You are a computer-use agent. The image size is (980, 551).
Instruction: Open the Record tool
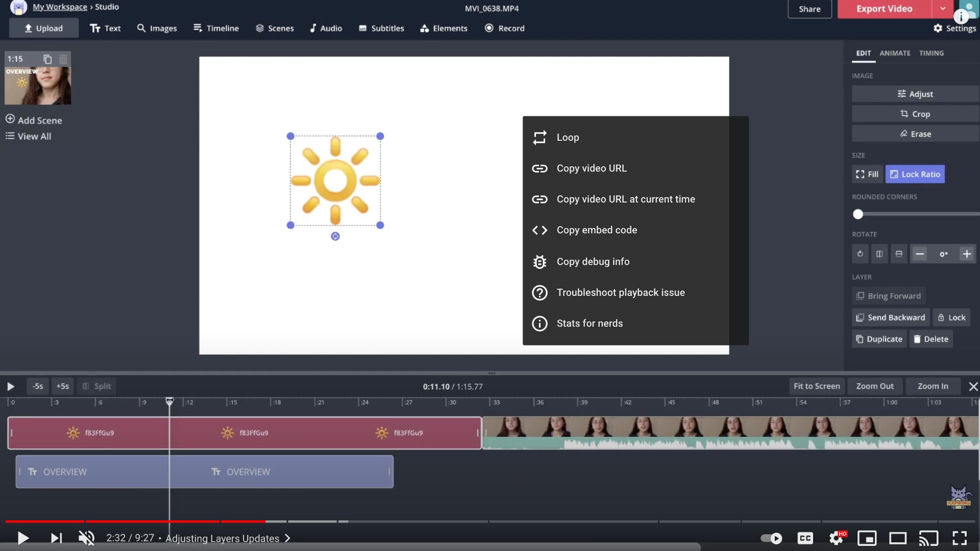click(504, 28)
